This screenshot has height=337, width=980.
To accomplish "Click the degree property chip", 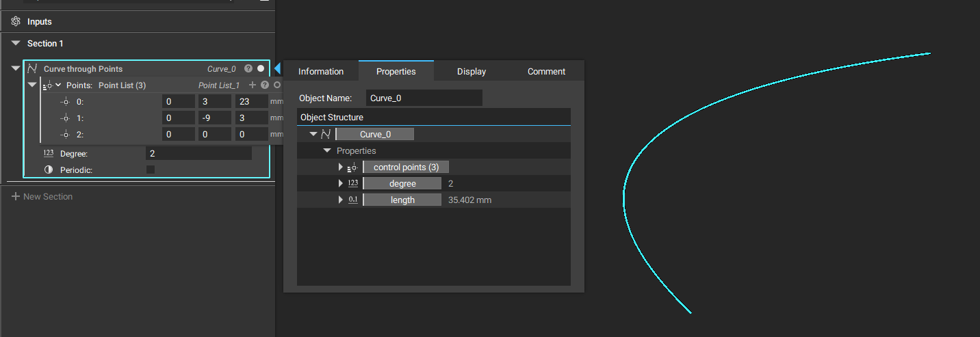I will (402, 184).
